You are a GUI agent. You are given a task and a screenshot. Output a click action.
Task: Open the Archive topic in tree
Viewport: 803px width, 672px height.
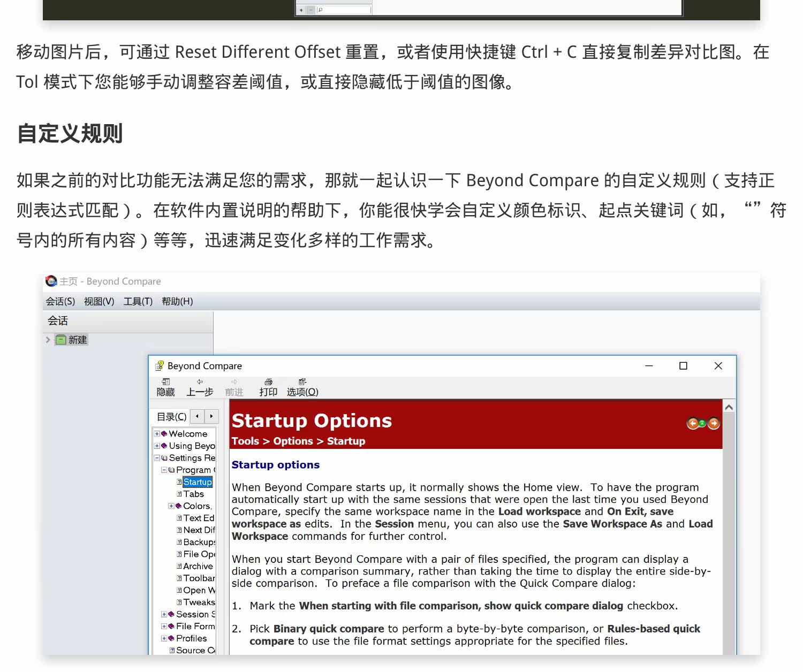coord(198,566)
